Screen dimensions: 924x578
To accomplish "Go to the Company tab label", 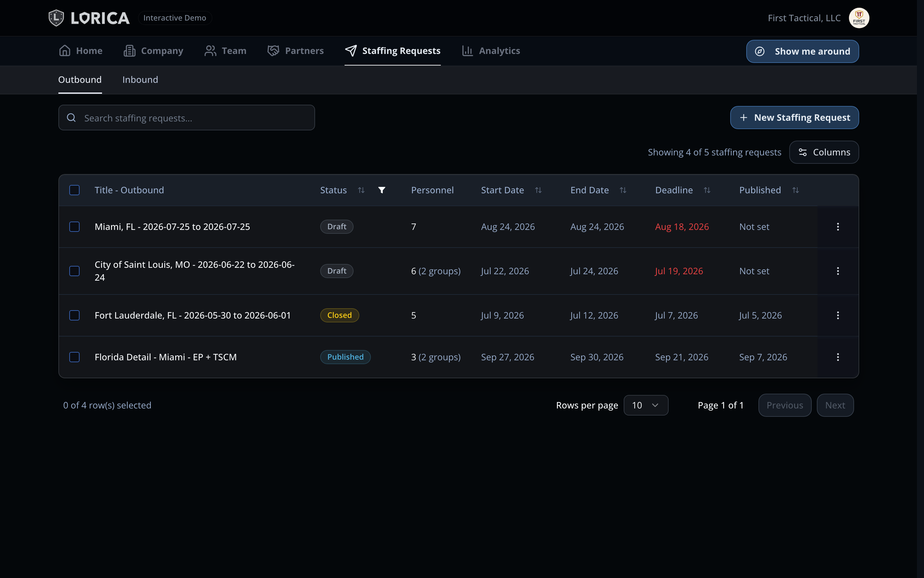I will coord(162,50).
